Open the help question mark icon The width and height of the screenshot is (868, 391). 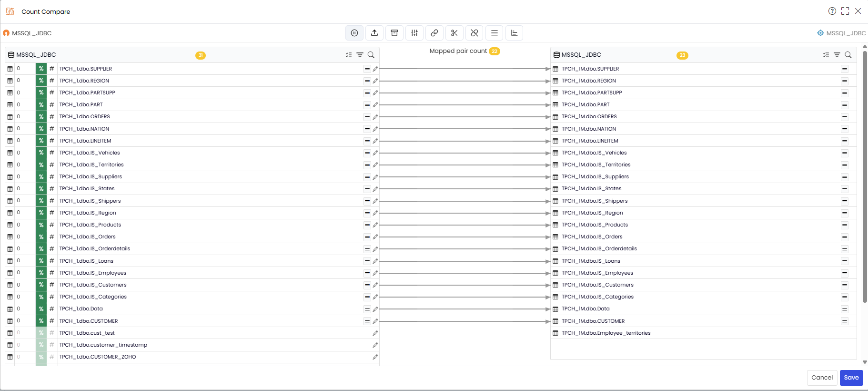tap(832, 11)
